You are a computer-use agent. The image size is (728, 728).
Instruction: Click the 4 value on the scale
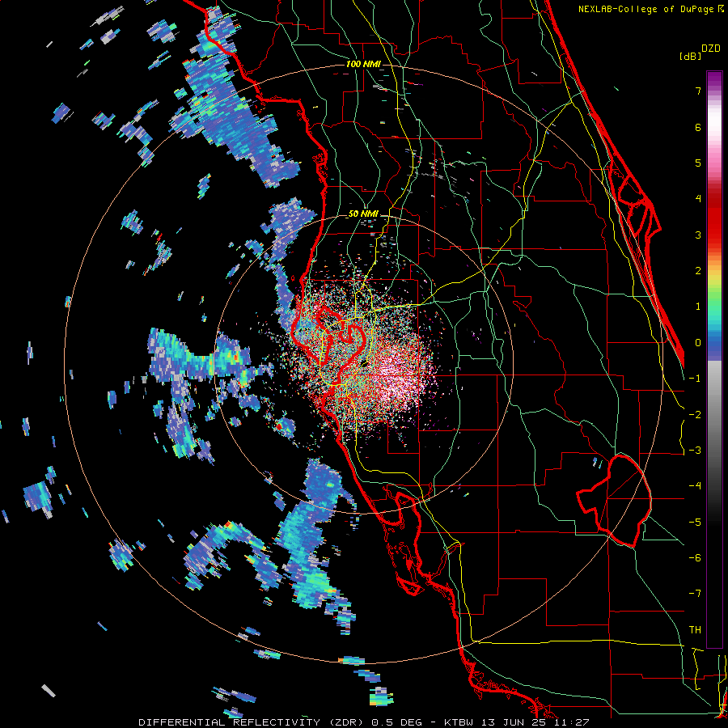[698, 199]
